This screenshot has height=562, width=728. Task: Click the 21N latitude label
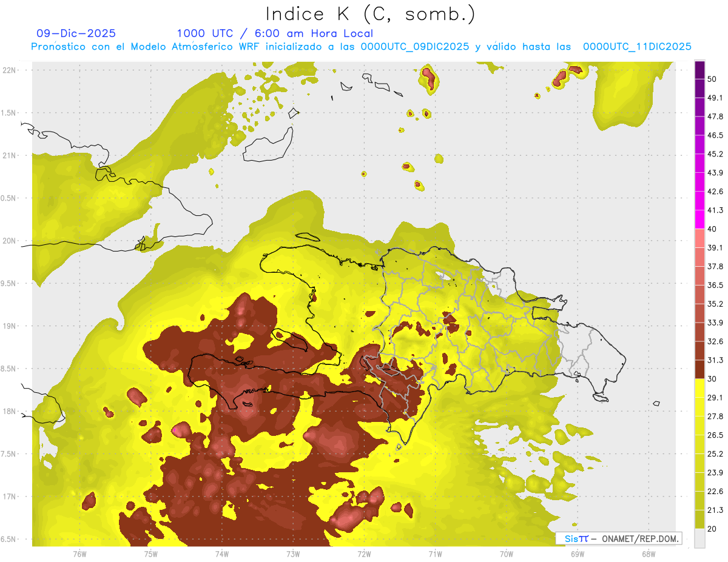pos(10,156)
